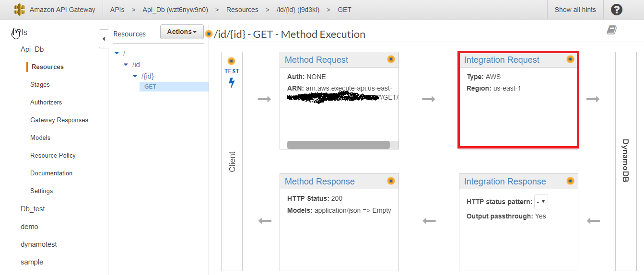The image size is (644, 275).
Task: Open the HTTP status pattern dropdown
Action: click(541, 202)
